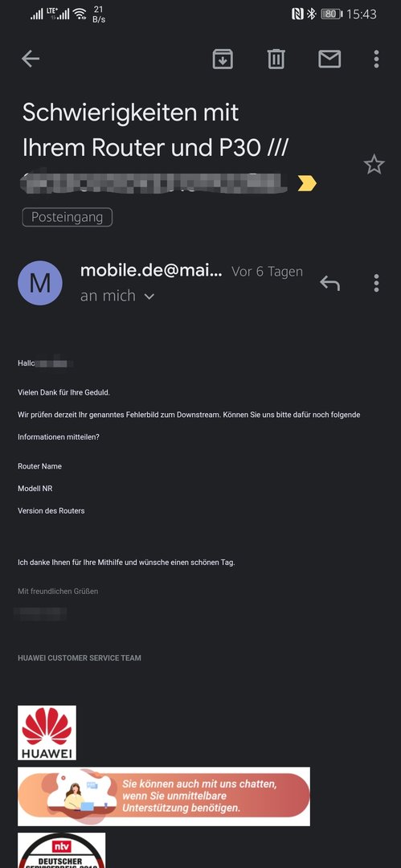The width and height of the screenshot is (401, 868).
Task: Go back using the arrow icon
Action: point(31,59)
